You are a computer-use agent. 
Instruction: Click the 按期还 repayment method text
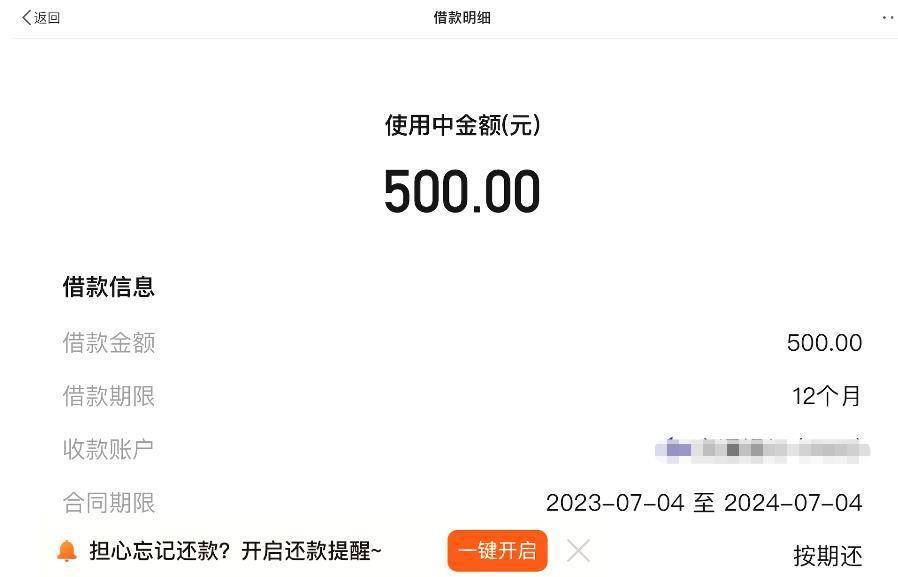click(x=828, y=556)
